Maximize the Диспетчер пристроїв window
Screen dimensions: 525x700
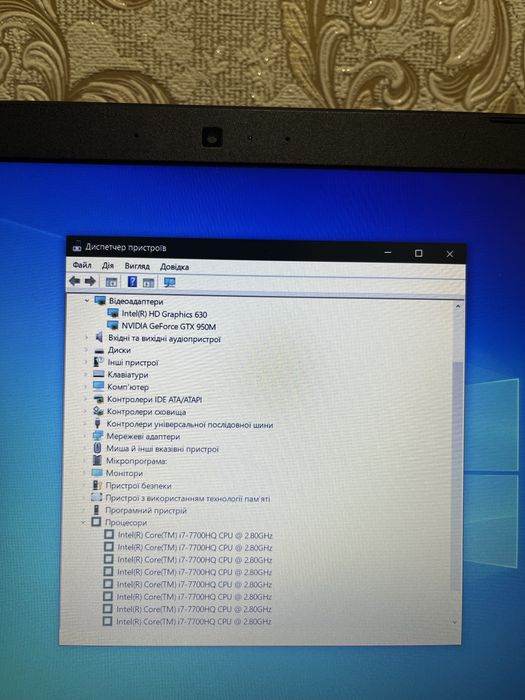click(x=418, y=253)
